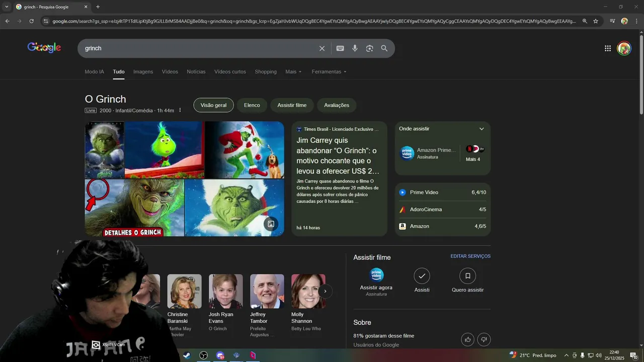This screenshot has height=362, width=644.
Task: Switch to the Vídeos tab
Action: click(x=170, y=71)
